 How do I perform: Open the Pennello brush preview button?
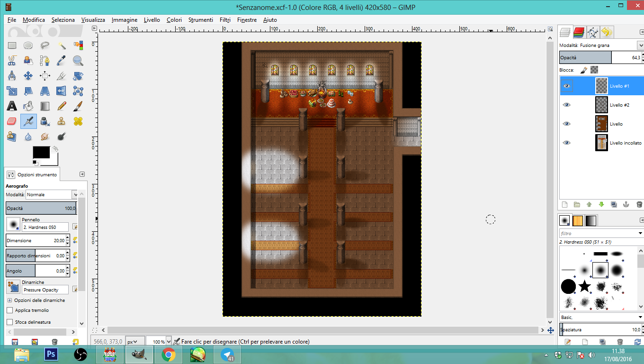pos(13,224)
